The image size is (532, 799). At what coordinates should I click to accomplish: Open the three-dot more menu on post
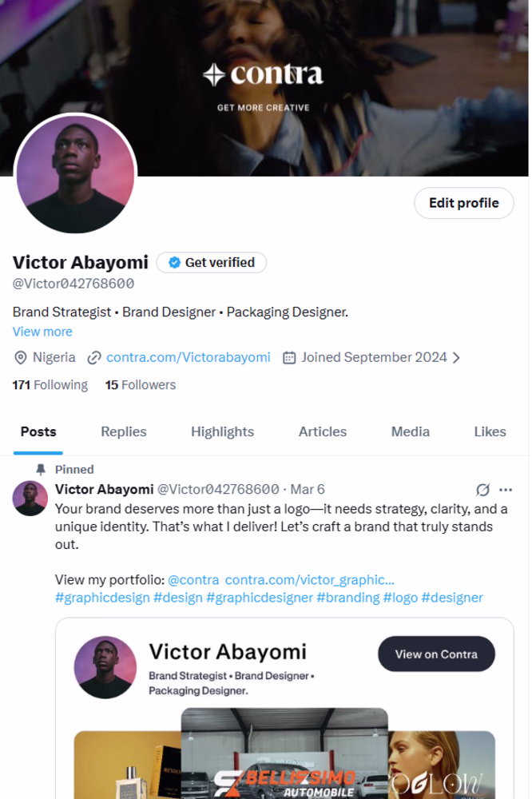click(x=506, y=490)
